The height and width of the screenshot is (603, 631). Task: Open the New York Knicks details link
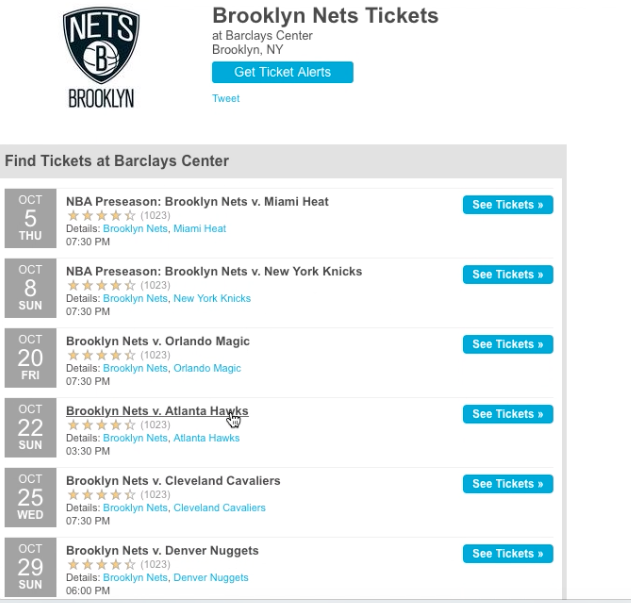pos(212,298)
